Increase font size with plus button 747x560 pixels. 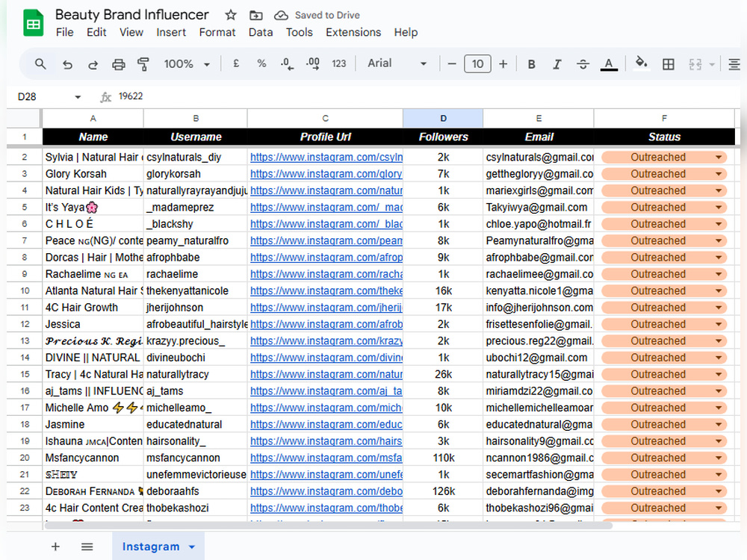503,63
